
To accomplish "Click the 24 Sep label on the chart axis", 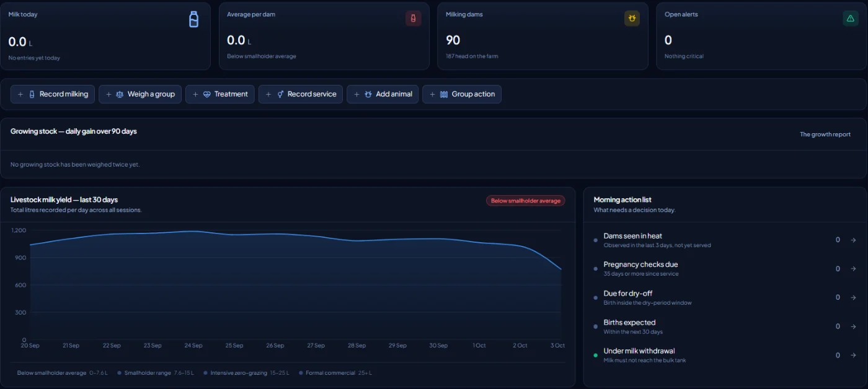I will [193, 346].
